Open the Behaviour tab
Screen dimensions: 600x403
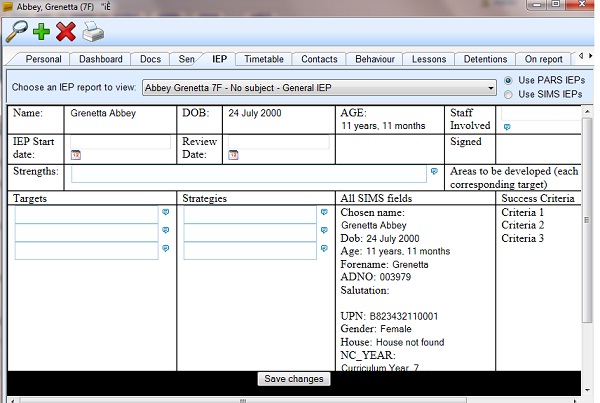[x=375, y=59]
